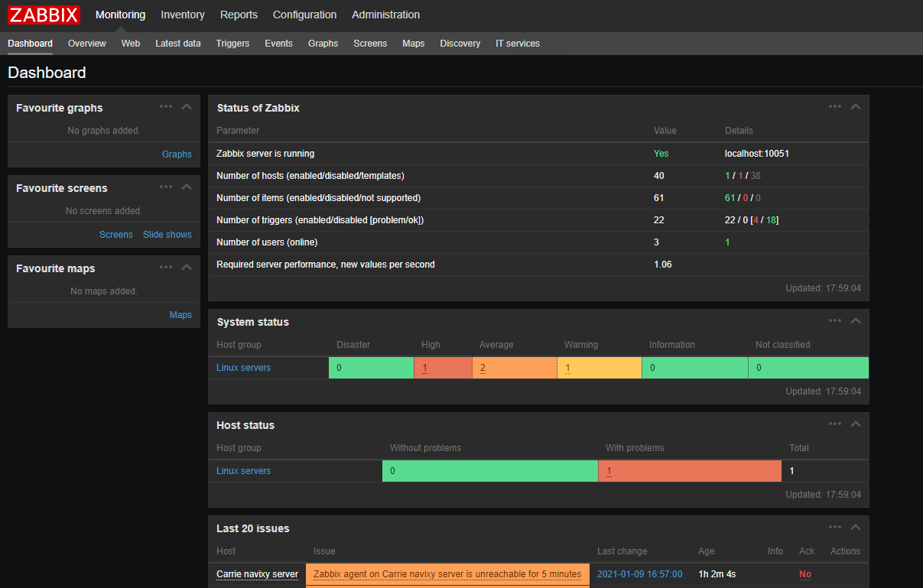Open the Carrie navixy server host
The width and height of the screenshot is (923, 588).
(257, 574)
